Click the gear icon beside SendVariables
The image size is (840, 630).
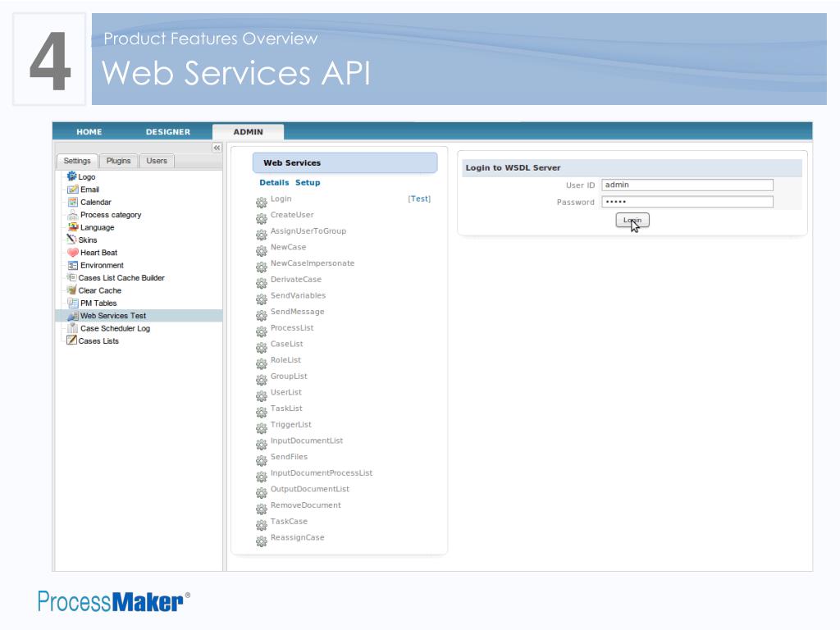point(262,299)
